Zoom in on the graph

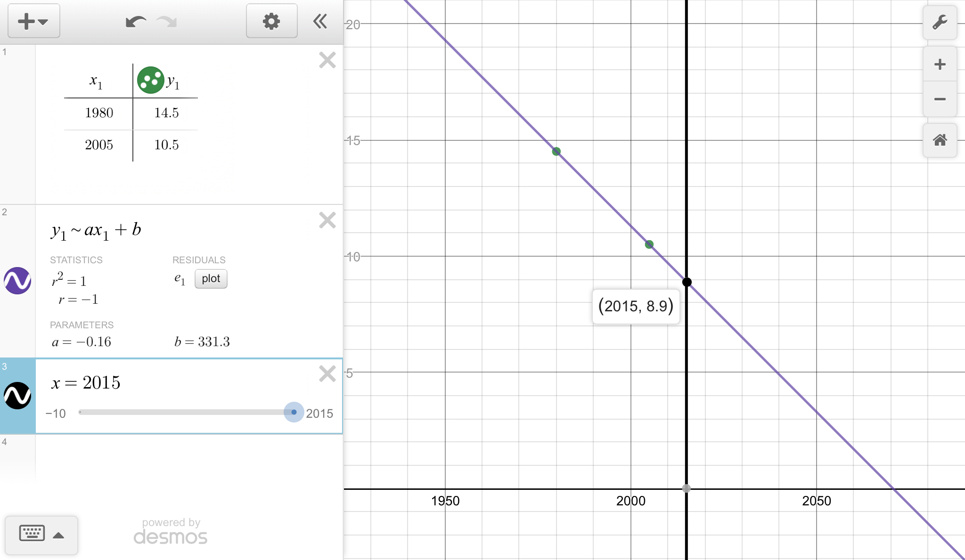pyautogui.click(x=940, y=64)
